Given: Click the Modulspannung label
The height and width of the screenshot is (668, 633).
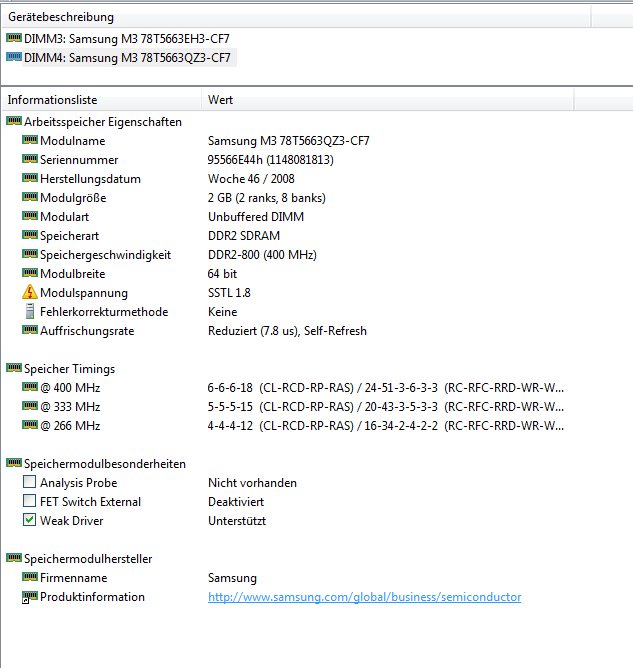Looking at the screenshot, I should [84, 293].
